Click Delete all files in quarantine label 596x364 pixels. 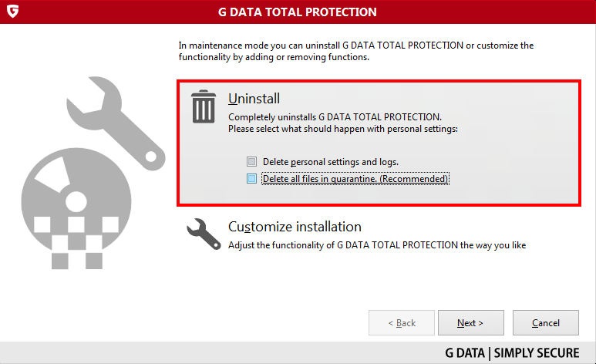tap(355, 179)
